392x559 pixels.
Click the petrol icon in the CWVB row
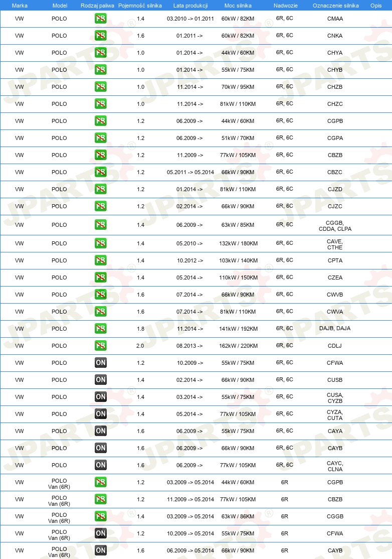tap(101, 295)
